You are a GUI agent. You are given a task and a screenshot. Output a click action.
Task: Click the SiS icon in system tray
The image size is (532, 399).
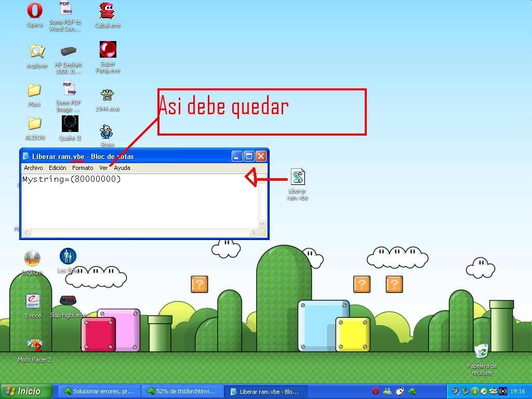494,391
